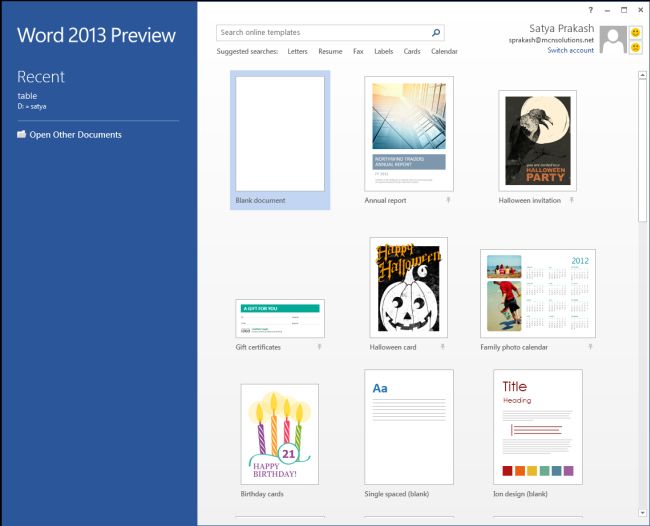The image size is (650, 526).
Task: Pin the Halloween invitation template
Action: tap(572, 200)
